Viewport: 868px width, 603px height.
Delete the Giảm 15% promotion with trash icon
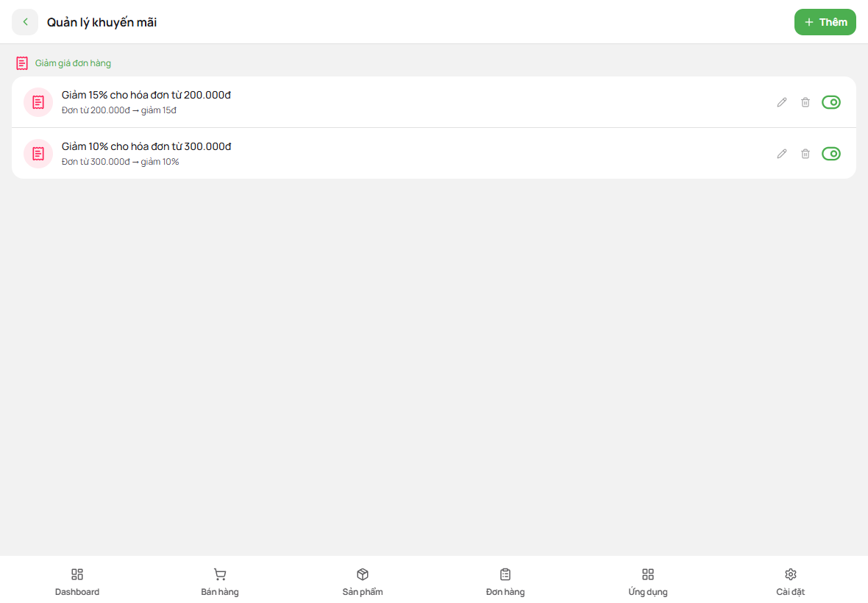point(805,102)
